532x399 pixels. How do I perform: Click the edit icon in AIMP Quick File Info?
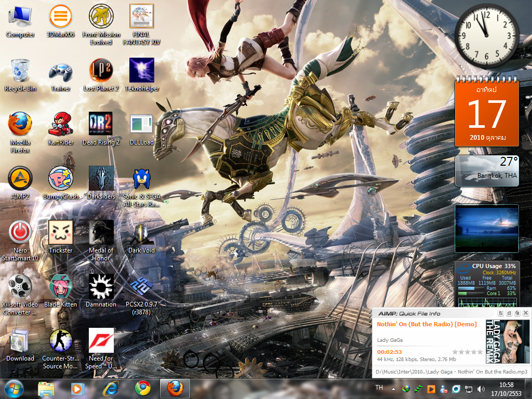point(500,313)
